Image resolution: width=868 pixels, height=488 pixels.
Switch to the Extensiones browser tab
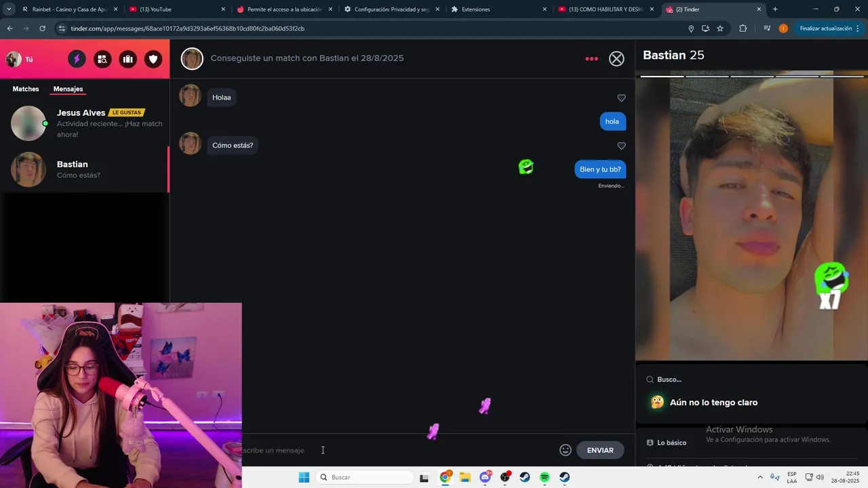point(498,9)
